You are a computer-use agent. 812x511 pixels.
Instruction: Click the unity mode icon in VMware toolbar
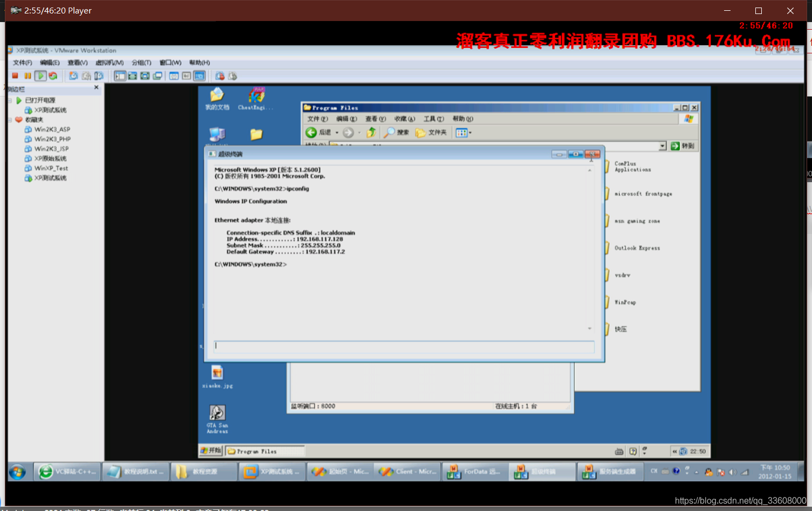click(x=157, y=76)
